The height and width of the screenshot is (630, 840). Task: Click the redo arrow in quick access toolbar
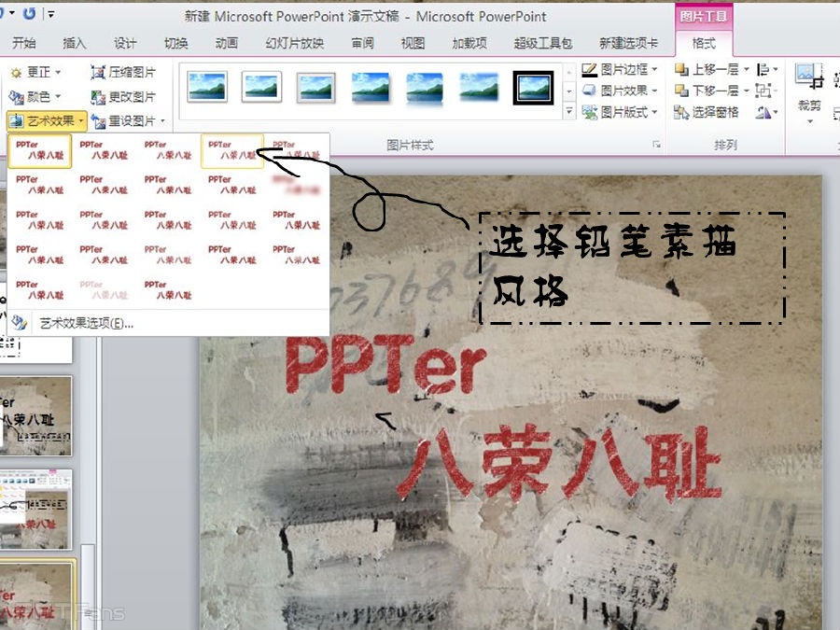(x=30, y=14)
